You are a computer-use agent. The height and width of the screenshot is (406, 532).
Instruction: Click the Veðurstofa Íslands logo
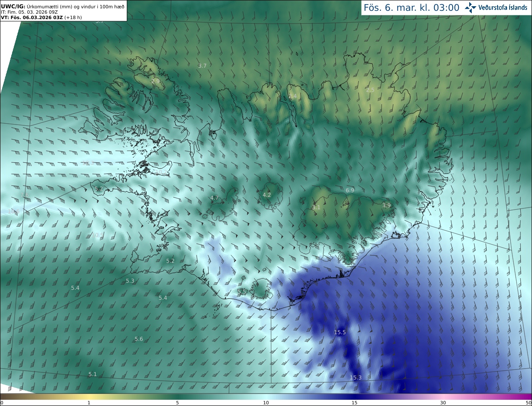coord(496,7)
